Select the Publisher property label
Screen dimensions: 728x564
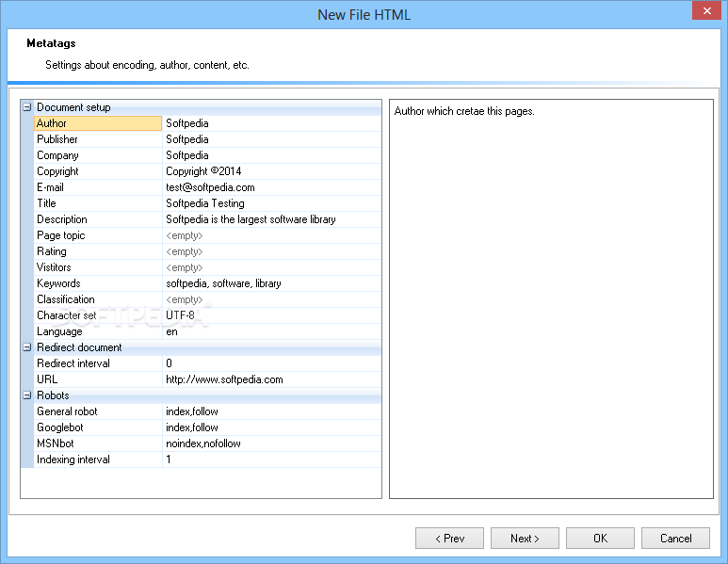(98, 139)
